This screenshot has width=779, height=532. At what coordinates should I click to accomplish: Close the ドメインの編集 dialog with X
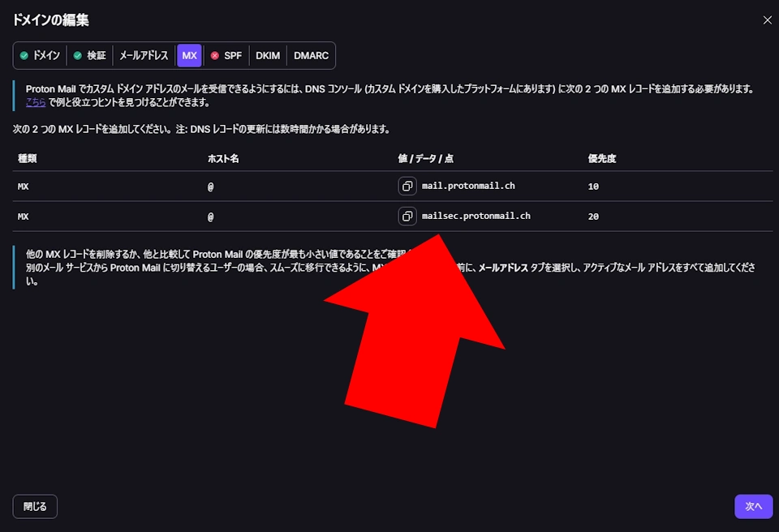(x=767, y=20)
